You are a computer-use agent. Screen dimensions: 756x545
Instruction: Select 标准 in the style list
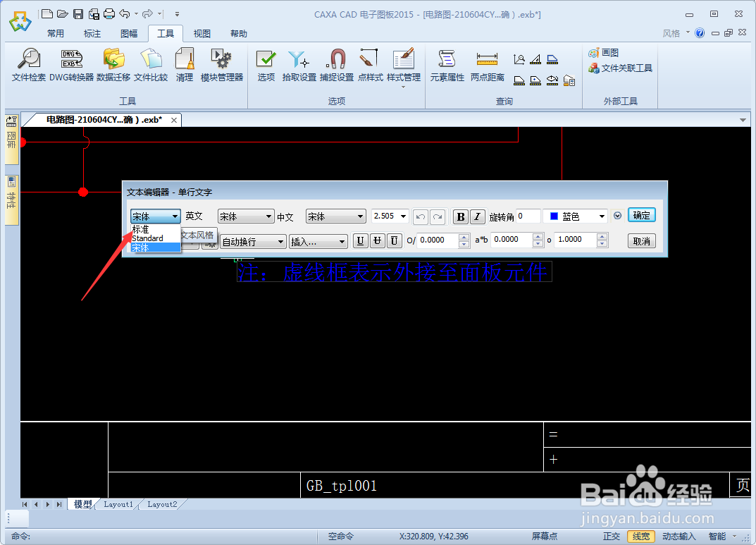pos(155,229)
